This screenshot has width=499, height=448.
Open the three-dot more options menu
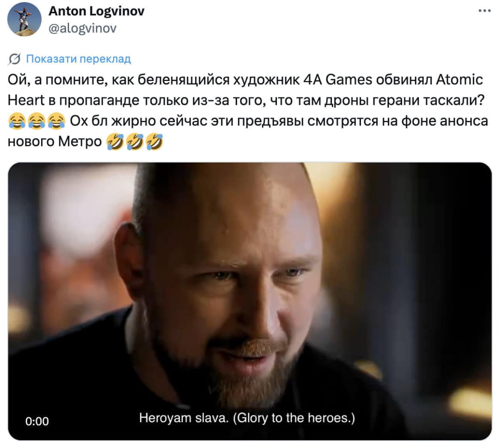pyautogui.click(x=484, y=11)
